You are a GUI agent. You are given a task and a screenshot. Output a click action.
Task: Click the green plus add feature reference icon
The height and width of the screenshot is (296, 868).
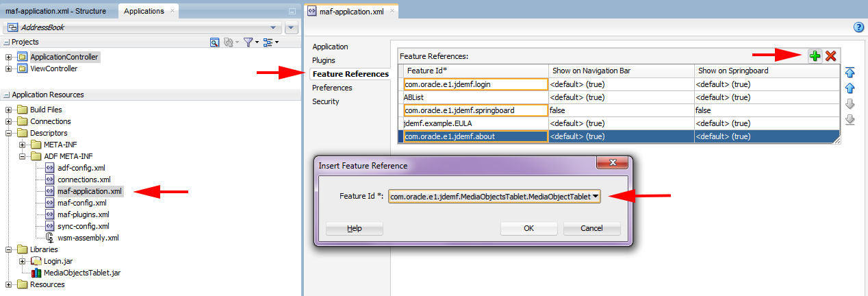coord(815,56)
